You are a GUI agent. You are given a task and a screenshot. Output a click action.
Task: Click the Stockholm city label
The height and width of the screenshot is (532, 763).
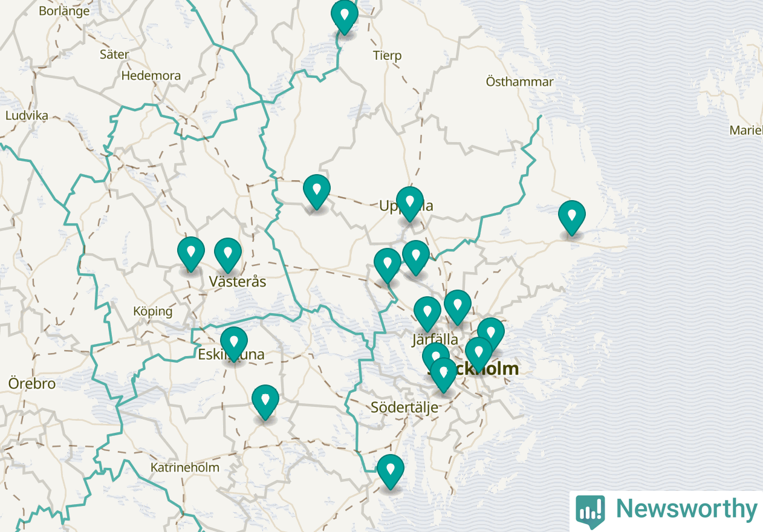[473, 369]
